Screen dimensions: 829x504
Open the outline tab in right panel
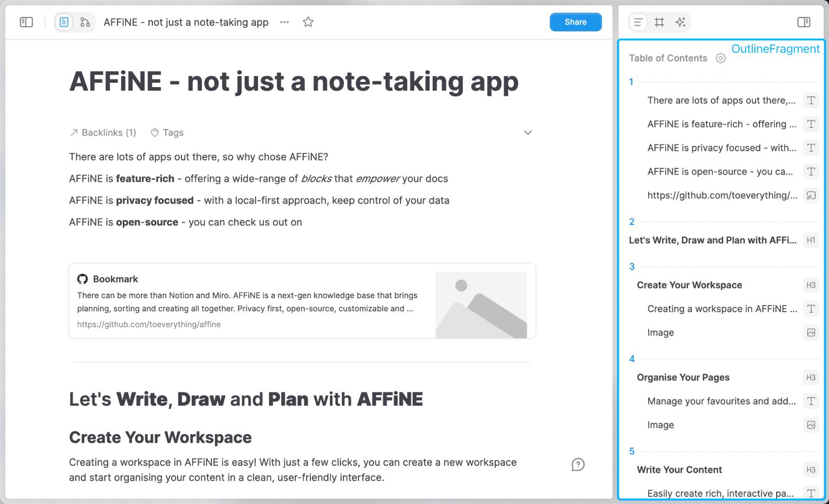pyautogui.click(x=638, y=22)
